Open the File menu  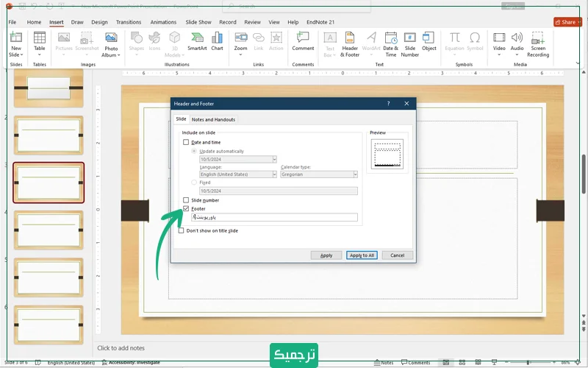(x=12, y=22)
